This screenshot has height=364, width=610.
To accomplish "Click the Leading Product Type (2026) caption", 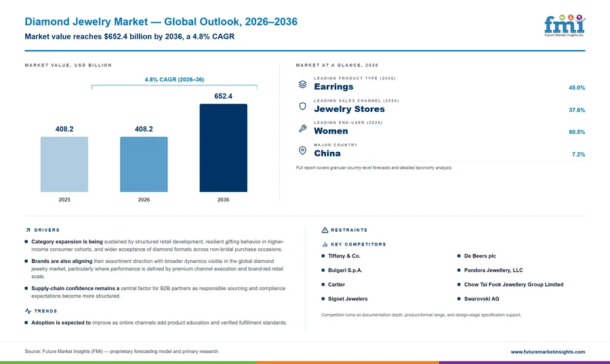I will (x=354, y=79).
